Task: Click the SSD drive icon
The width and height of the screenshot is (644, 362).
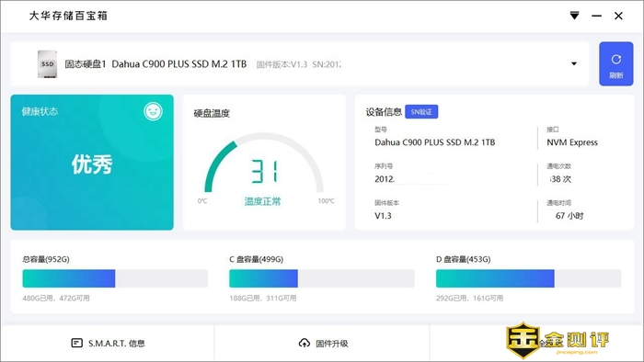Action: [x=47, y=64]
